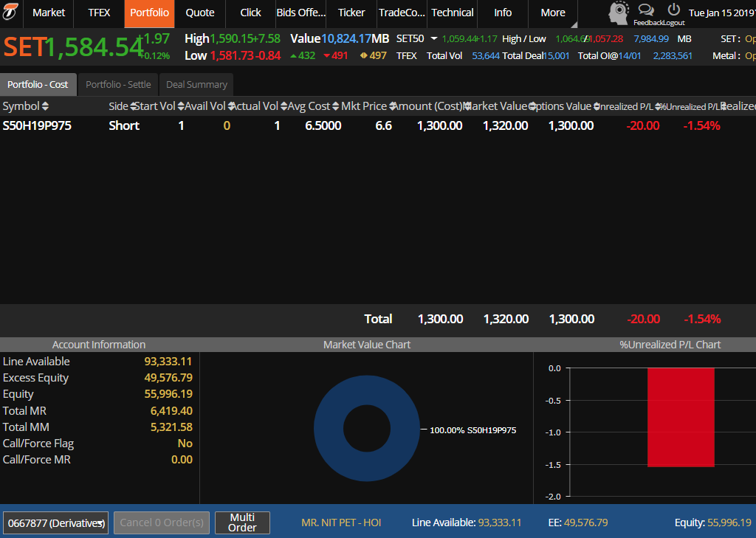Click the 1,320.00 market value in S50H19P975 row
The height and width of the screenshot is (538, 756).
tap(505, 125)
